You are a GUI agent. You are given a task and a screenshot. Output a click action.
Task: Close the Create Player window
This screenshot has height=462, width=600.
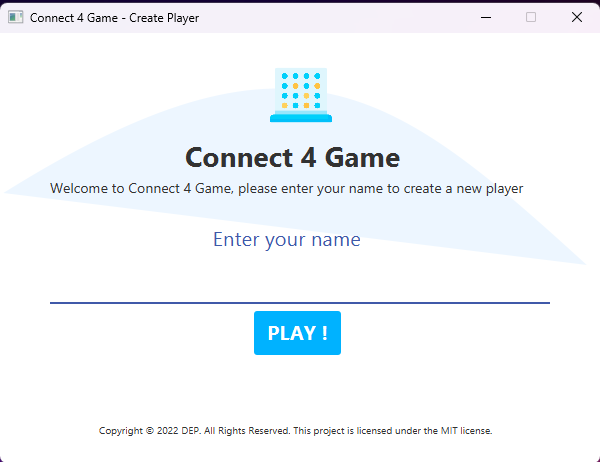tap(577, 17)
